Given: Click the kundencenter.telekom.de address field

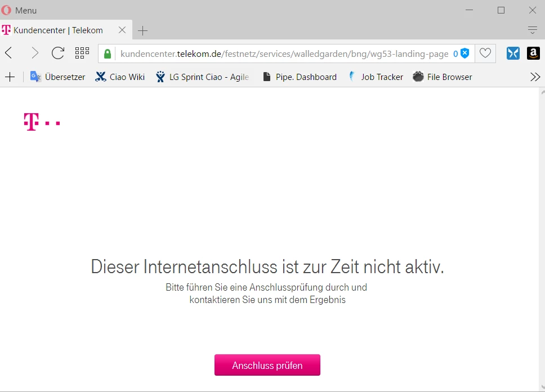Looking at the screenshot, I should pyautogui.click(x=284, y=54).
